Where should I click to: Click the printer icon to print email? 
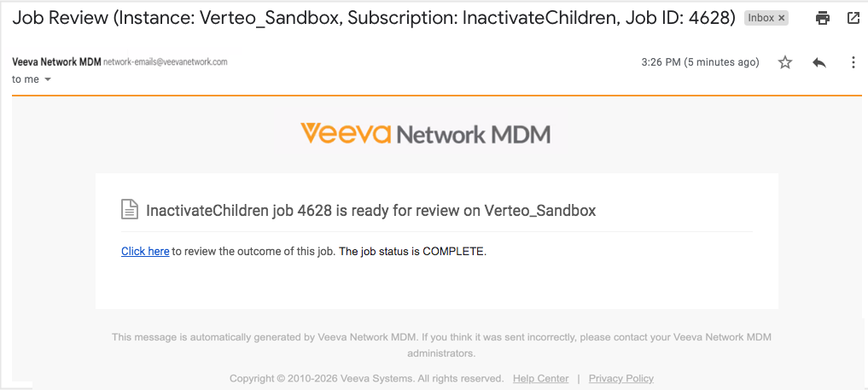pos(823,18)
